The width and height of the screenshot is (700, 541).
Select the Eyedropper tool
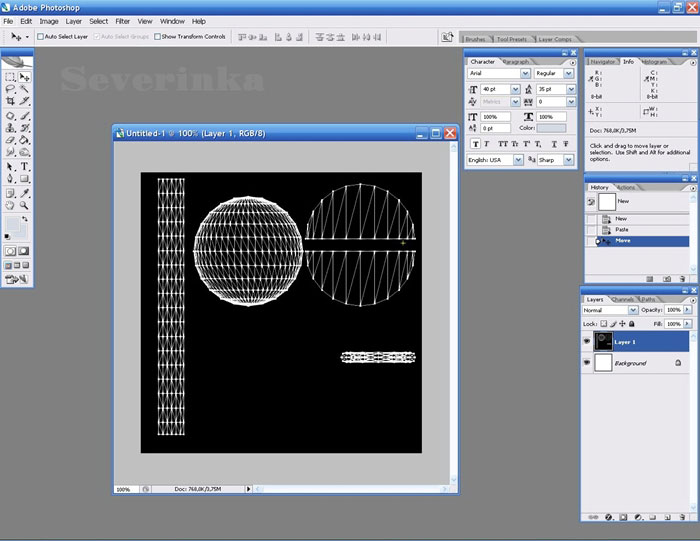coord(24,192)
